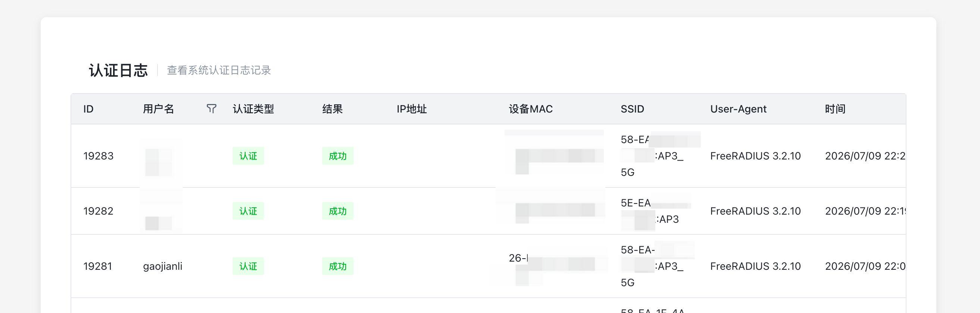Click the 用户名 column header
This screenshot has width=980, height=313.
pyautogui.click(x=158, y=109)
